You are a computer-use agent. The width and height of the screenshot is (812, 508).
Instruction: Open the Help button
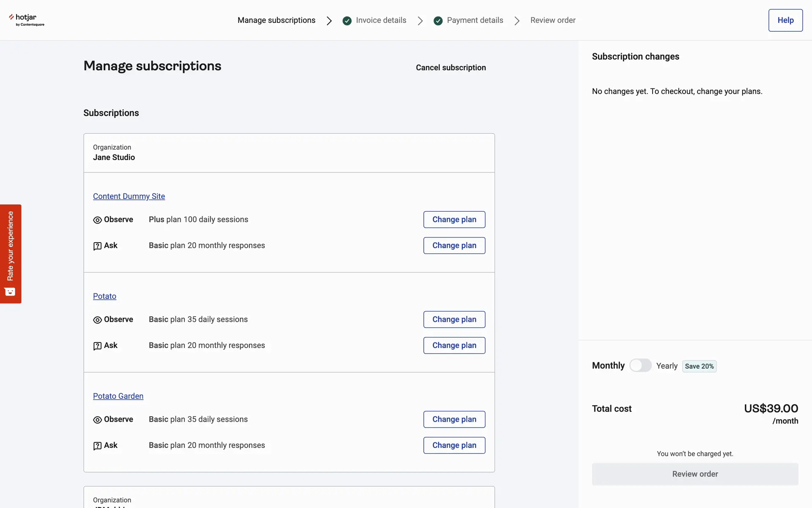(785, 20)
